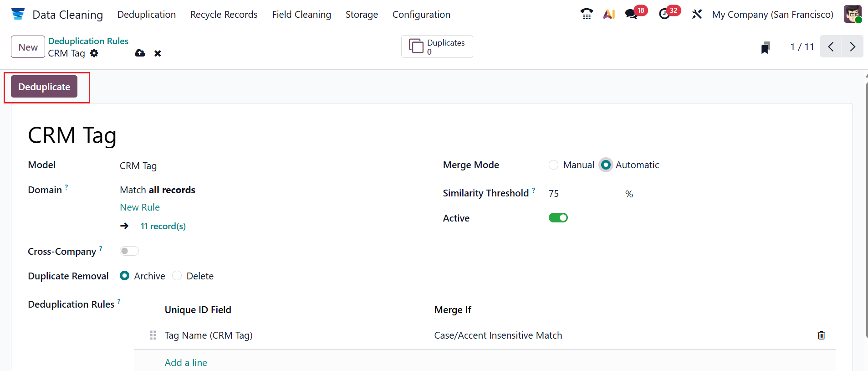
Task: Select Manual merge mode
Action: coord(554,165)
